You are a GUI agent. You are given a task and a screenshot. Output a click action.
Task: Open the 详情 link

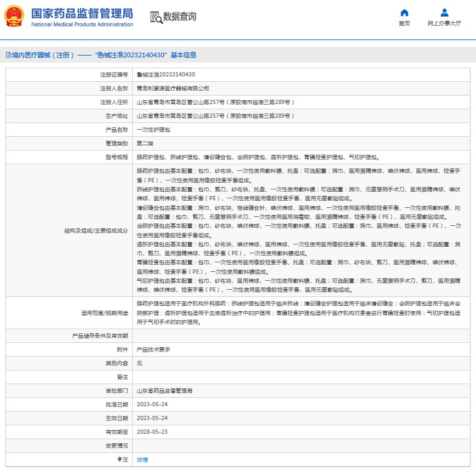(142, 459)
